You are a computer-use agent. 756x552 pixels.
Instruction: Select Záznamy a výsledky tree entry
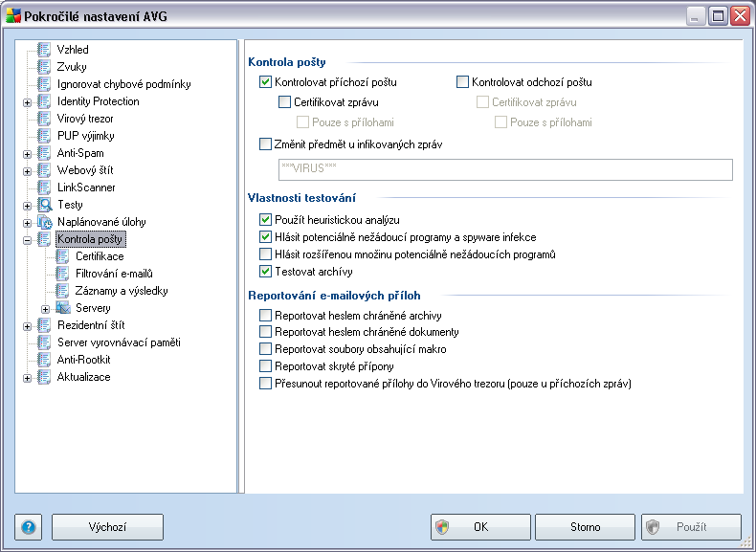tap(122, 291)
